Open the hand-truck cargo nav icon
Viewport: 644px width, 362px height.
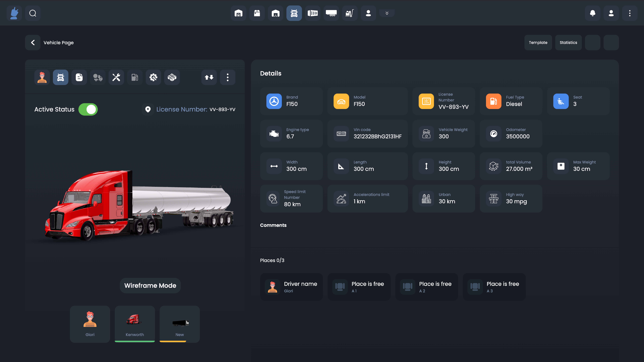click(x=350, y=13)
